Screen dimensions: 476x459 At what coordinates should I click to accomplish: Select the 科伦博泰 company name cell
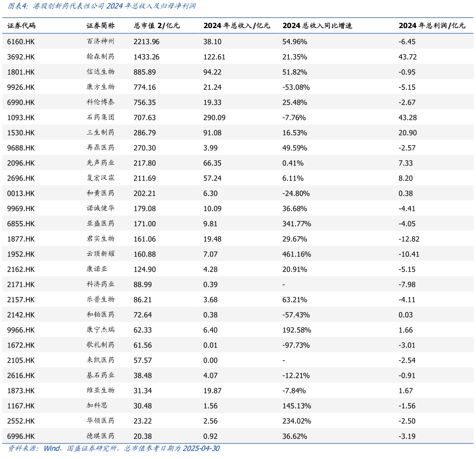click(x=100, y=102)
